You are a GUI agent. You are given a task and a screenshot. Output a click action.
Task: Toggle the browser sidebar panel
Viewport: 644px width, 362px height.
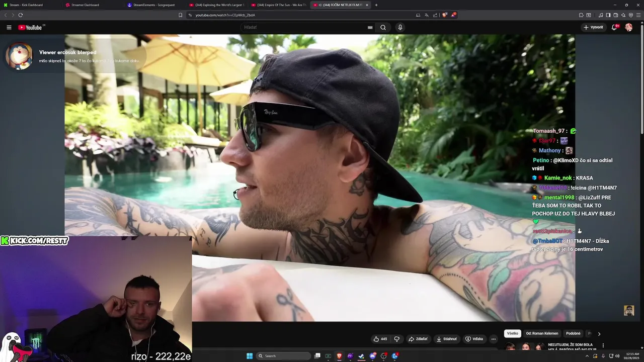click(608, 15)
